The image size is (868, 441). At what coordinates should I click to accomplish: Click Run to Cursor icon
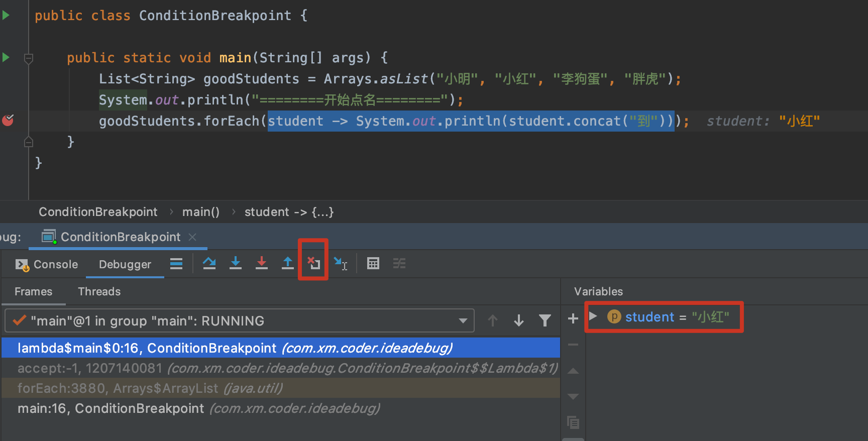tap(340, 263)
